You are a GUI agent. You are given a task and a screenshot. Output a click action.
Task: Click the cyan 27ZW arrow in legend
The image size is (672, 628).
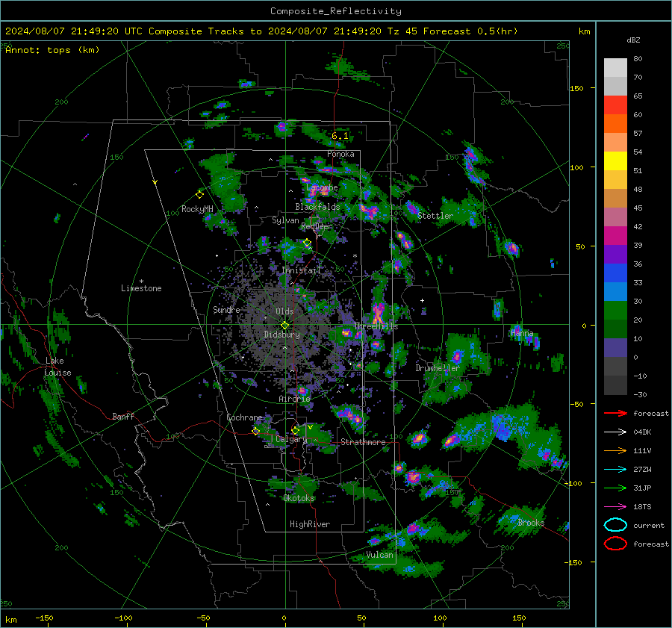615,470
